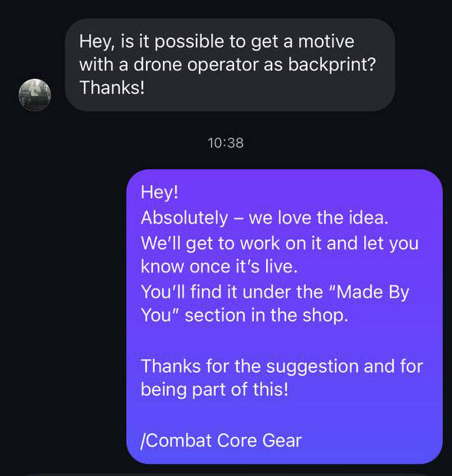The image size is (452, 476).
Task: Tap "Thanks!" in the gray message
Action: pyautogui.click(x=112, y=87)
